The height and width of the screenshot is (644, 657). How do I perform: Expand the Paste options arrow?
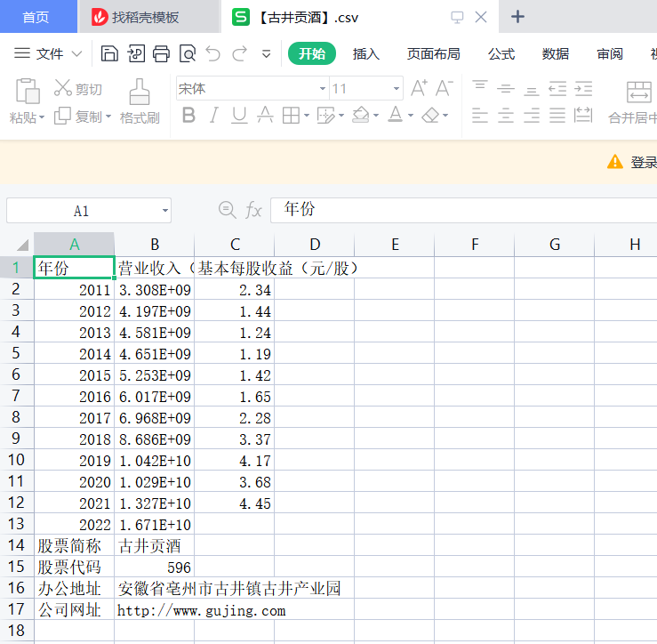(42, 117)
